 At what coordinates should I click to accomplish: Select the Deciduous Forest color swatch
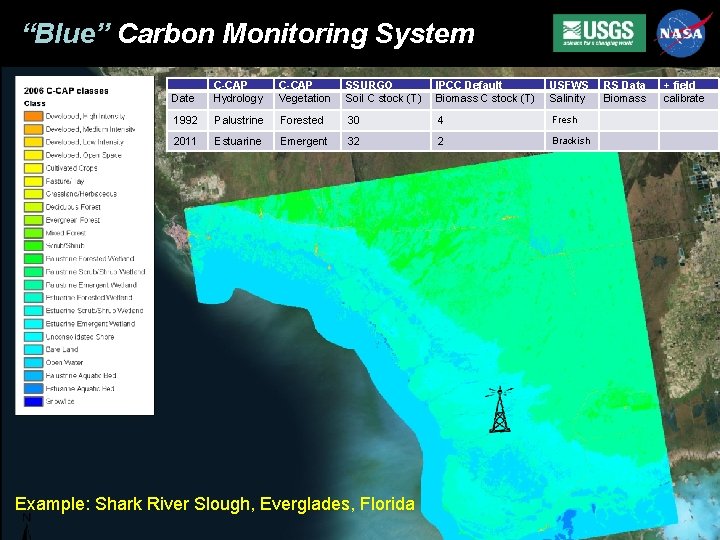[x=34, y=207]
